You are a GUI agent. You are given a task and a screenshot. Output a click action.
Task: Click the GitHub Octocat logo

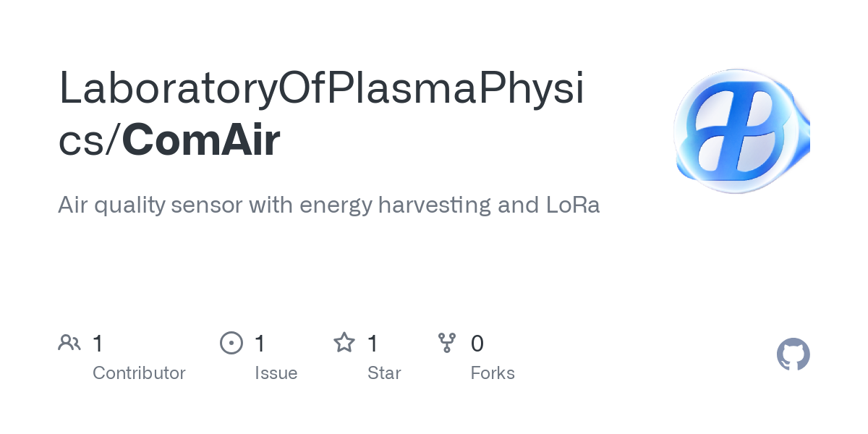coord(793,355)
